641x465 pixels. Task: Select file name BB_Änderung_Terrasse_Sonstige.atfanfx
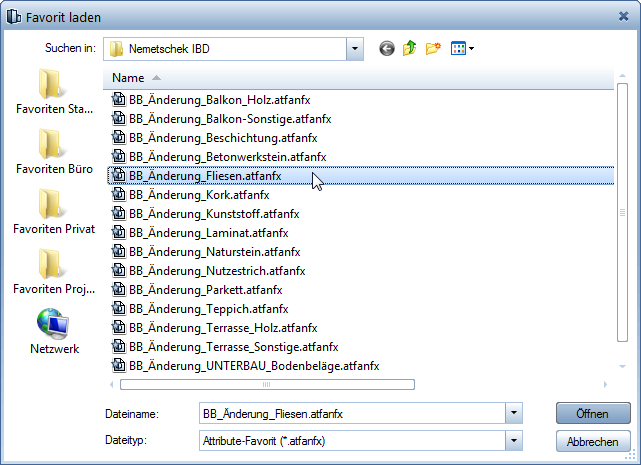tap(234, 347)
